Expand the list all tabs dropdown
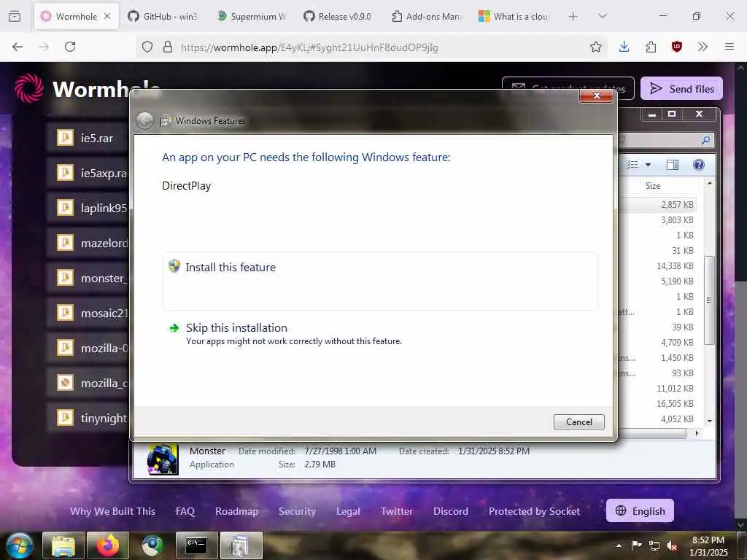Viewport: 747px width, 560px height. click(602, 17)
